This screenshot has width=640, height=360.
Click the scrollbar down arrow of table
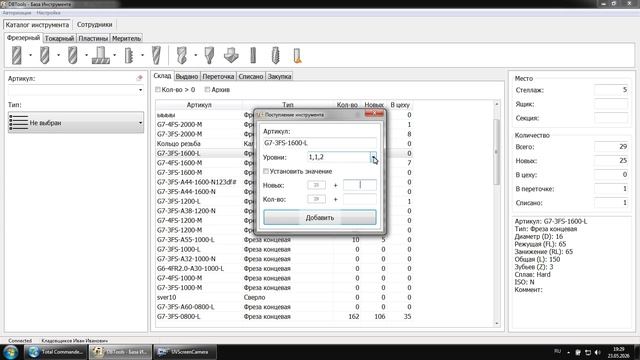497,323
